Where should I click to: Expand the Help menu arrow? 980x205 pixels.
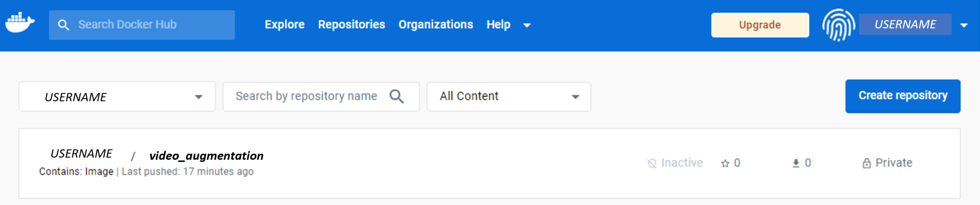[x=527, y=26]
